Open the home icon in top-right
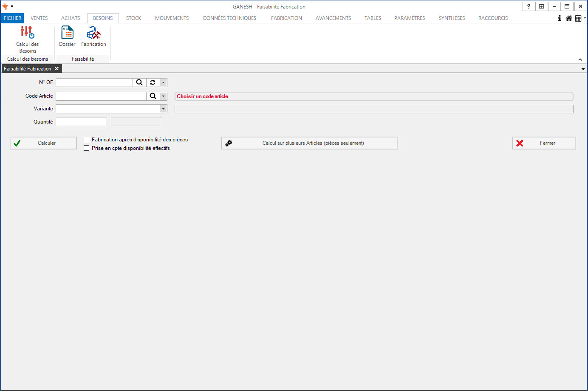The width and height of the screenshot is (588, 391). click(x=569, y=18)
